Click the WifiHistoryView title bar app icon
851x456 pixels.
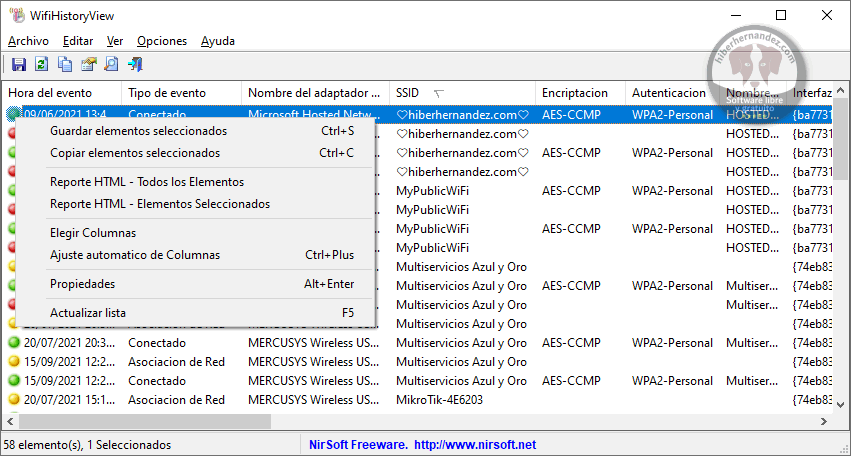(17, 15)
